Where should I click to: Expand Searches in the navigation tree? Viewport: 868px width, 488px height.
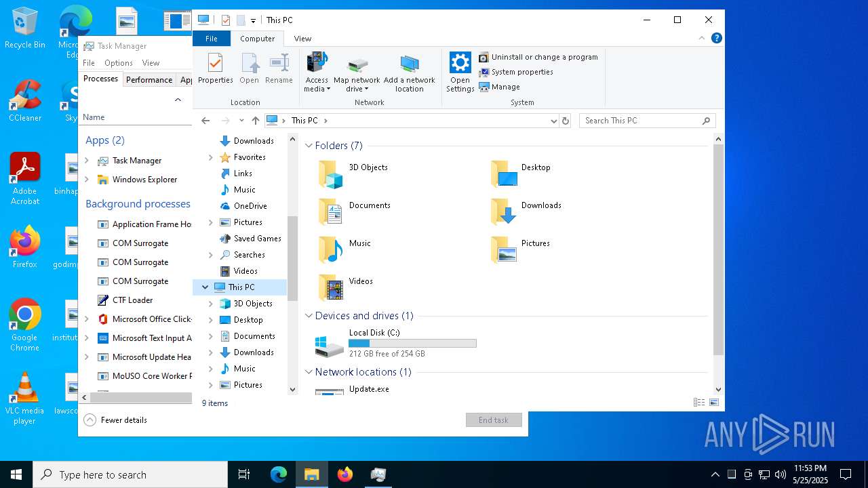pyautogui.click(x=210, y=255)
